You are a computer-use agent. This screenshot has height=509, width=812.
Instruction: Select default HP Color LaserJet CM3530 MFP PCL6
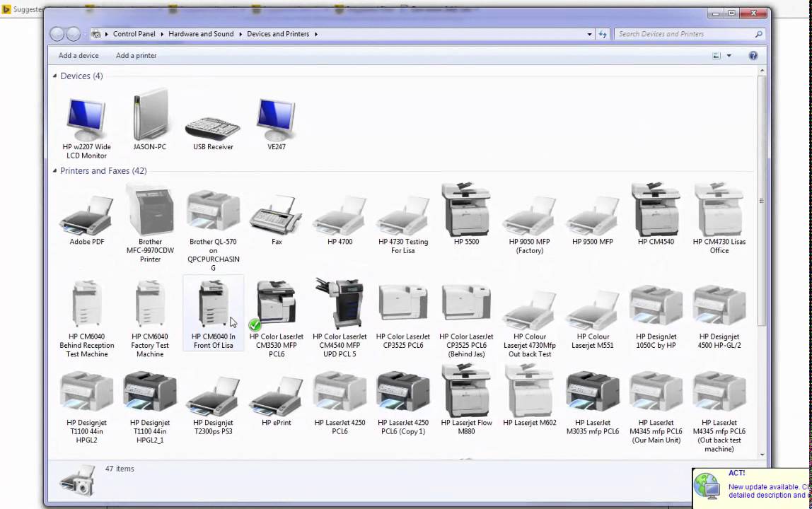(277, 317)
